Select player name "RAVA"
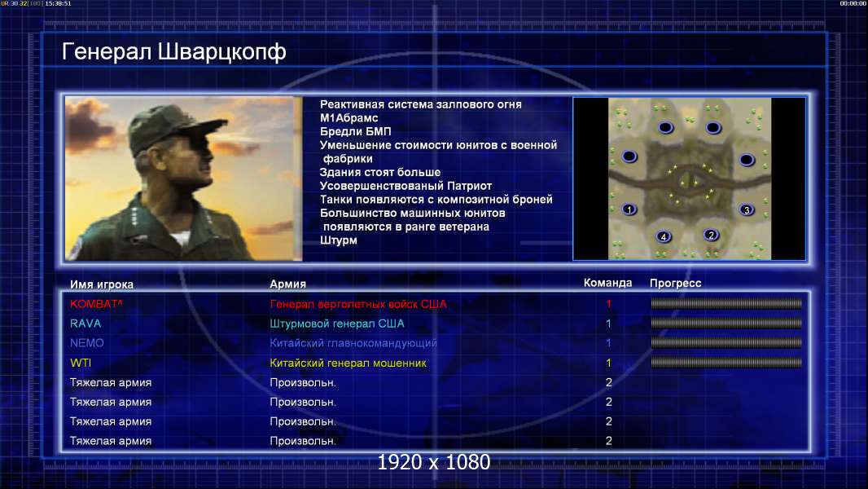The image size is (868, 489). coord(85,324)
